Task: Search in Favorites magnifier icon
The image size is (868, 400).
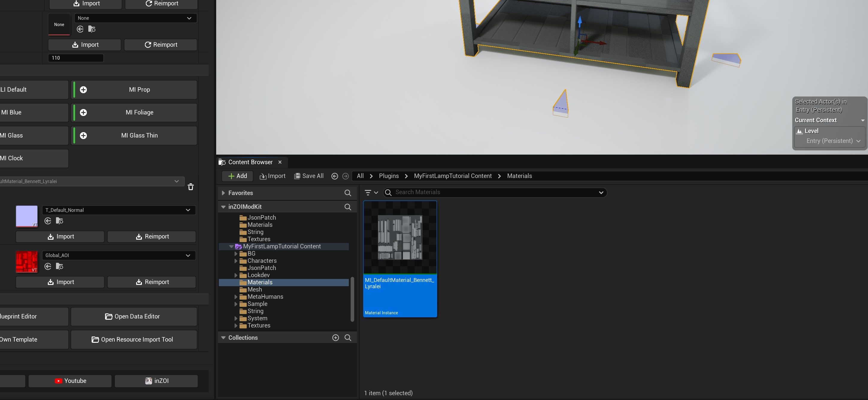Action: pos(348,193)
